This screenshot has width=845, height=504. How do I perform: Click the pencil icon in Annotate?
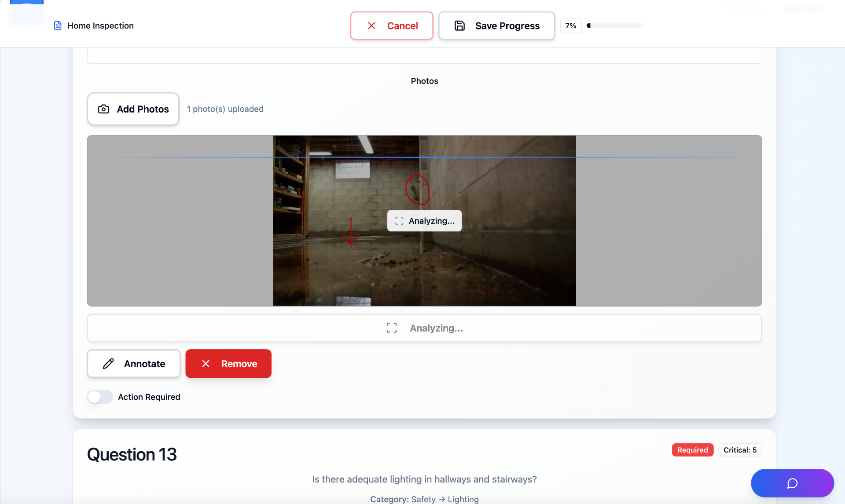[108, 364]
